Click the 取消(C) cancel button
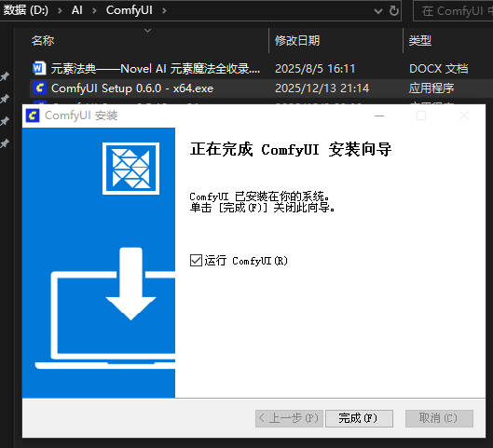Image resolution: width=493 pixels, height=448 pixels. tap(439, 418)
